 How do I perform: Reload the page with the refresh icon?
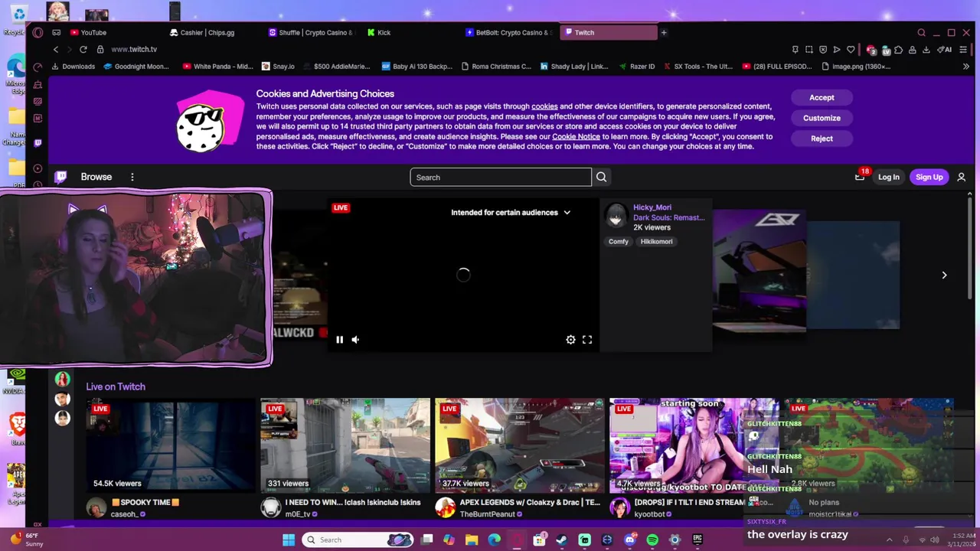pyautogui.click(x=83, y=49)
